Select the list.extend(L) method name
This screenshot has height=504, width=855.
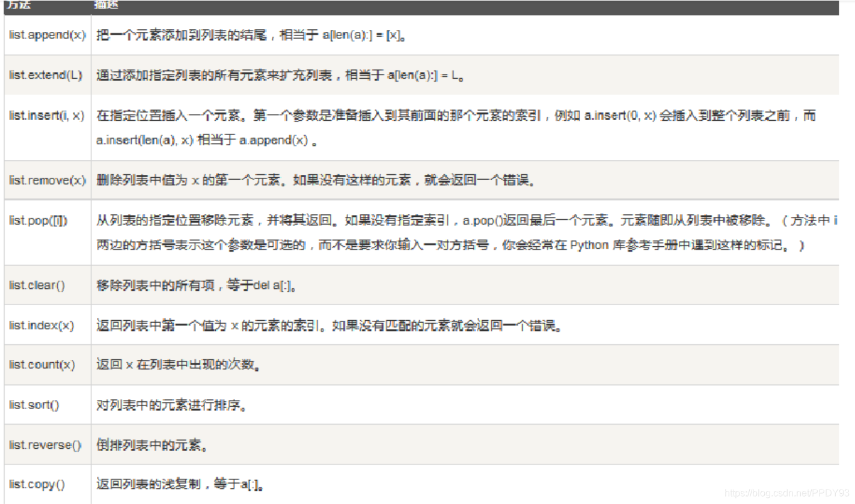click(46, 75)
